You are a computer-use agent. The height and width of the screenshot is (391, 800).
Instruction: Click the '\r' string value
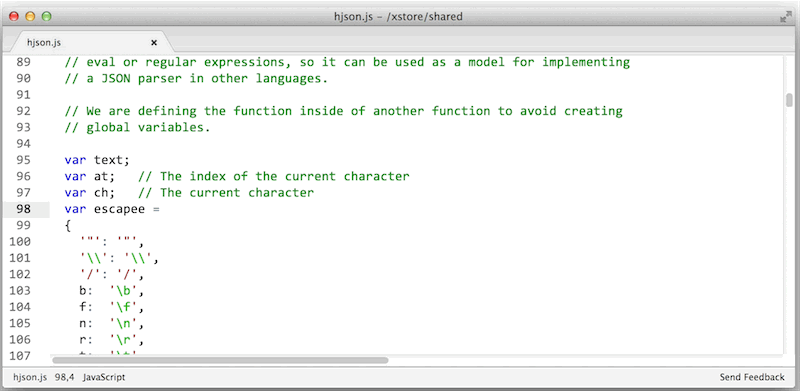click(123, 339)
